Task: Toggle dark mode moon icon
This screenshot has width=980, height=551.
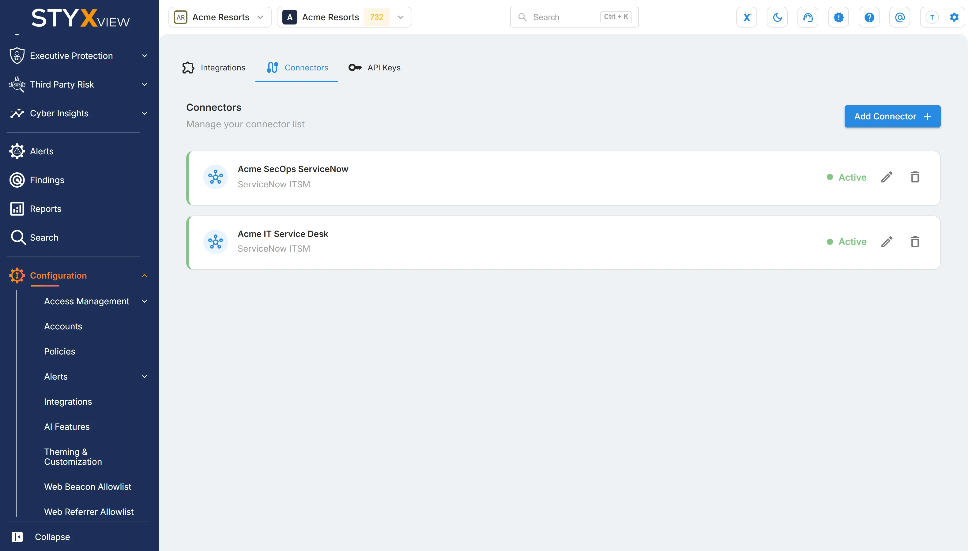Action: pyautogui.click(x=777, y=17)
